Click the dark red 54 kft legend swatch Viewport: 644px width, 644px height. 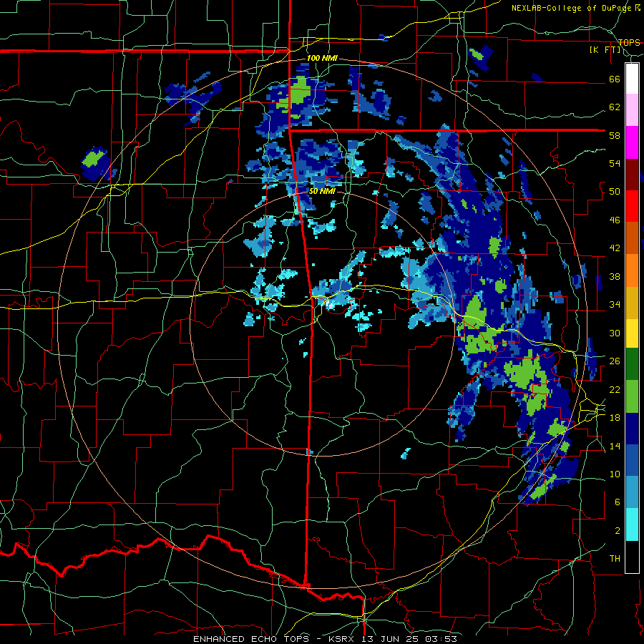(632, 174)
